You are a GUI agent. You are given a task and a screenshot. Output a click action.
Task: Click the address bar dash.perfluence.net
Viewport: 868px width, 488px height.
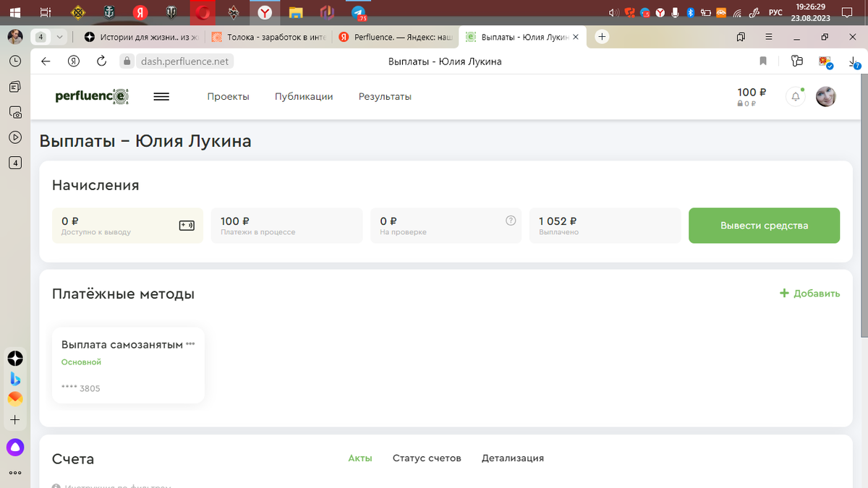tap(184, 61)
